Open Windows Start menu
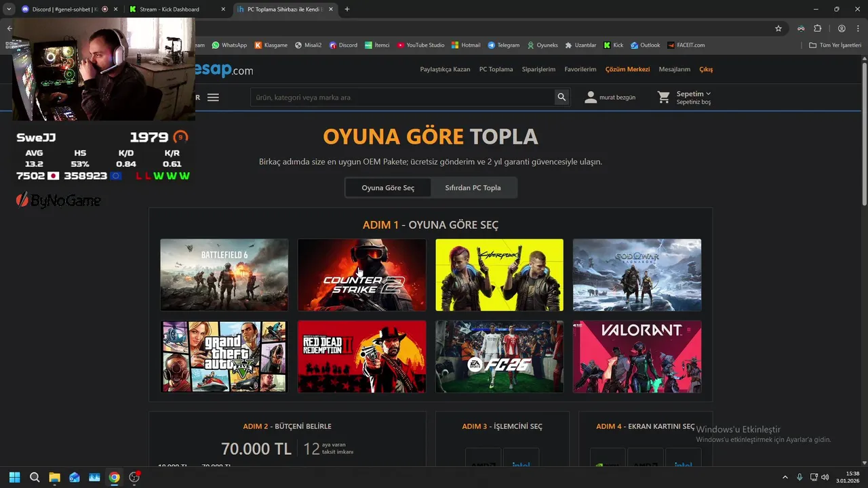 click(15, 477)
